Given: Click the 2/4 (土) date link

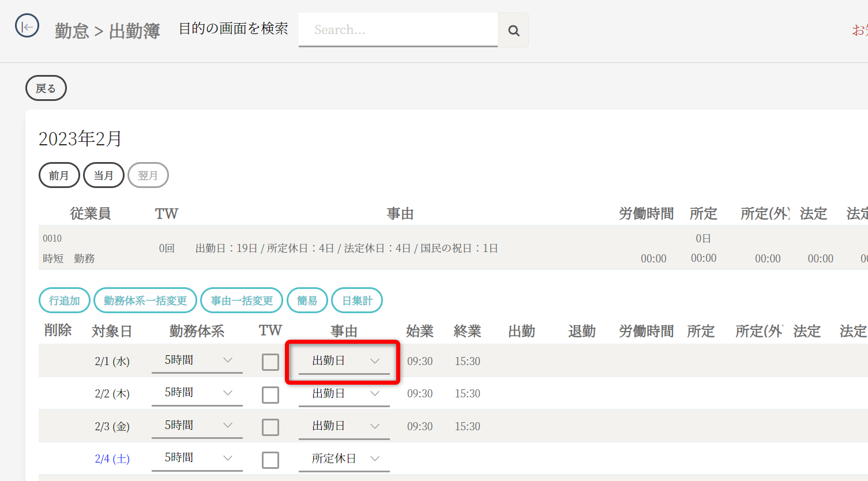Looking at the screenshot, I should click(112, 459).
